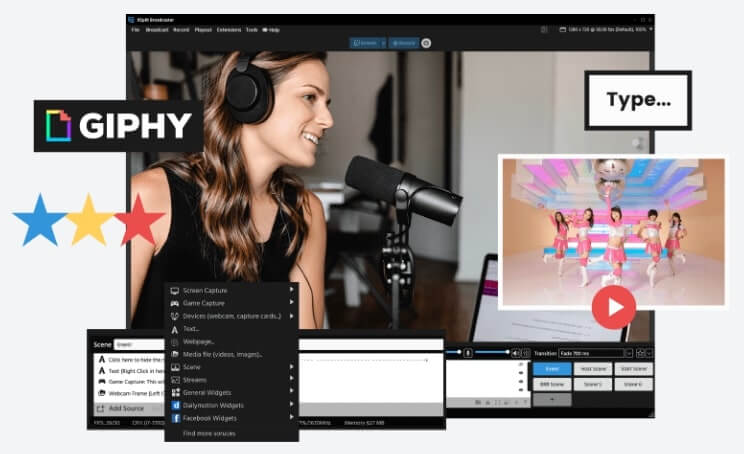Choose Screen Capture from the source menu
This screenshot has height=454, width=744.
point(232,290)
